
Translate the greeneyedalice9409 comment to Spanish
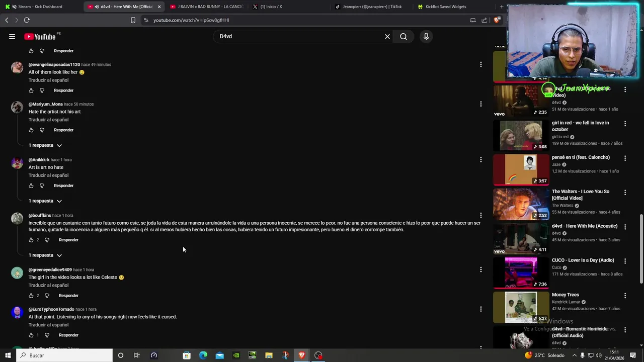(48, 286)
